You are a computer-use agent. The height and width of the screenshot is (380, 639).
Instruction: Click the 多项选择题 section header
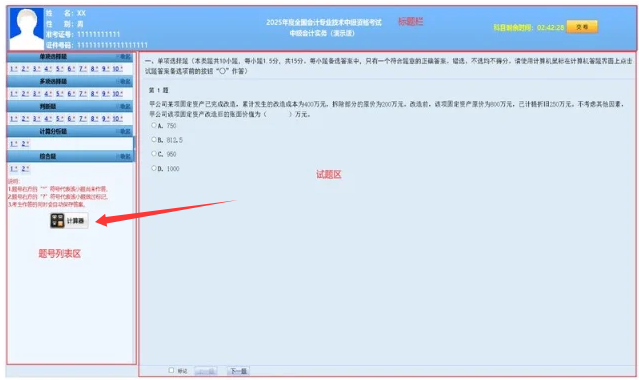70,82
